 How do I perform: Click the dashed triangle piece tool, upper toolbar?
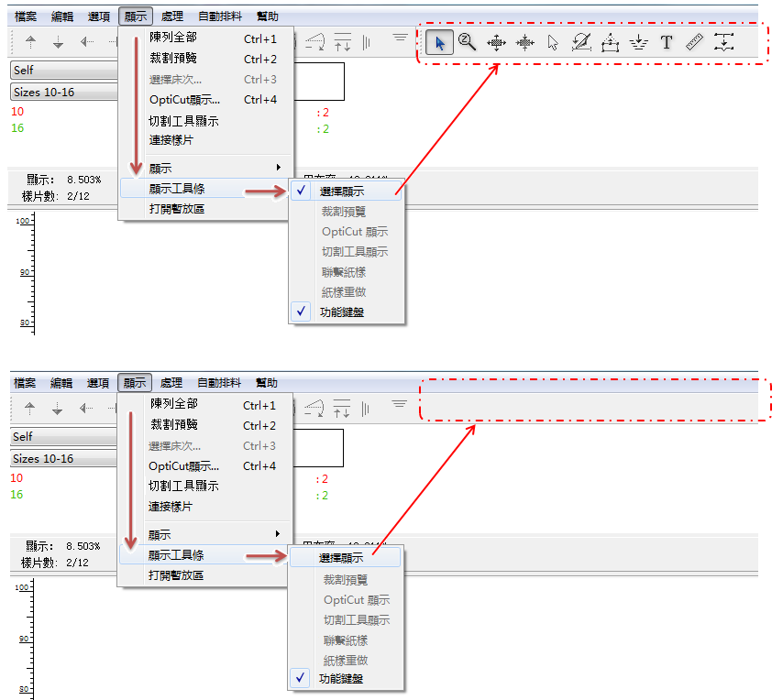pos(610,43)
